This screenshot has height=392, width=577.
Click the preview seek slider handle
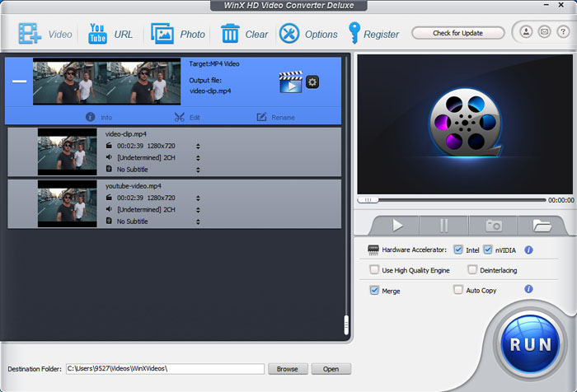(x=368, y=199)
